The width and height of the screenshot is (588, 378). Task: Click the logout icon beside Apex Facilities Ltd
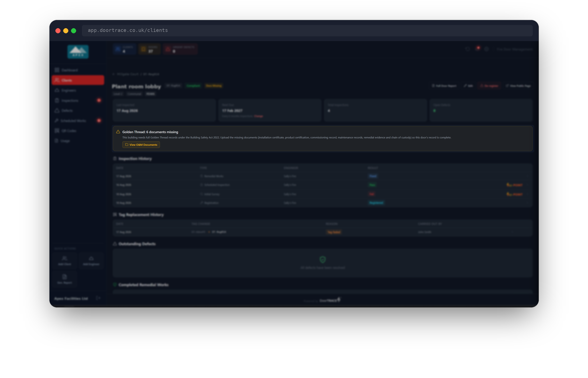click(x=98, y=298)
